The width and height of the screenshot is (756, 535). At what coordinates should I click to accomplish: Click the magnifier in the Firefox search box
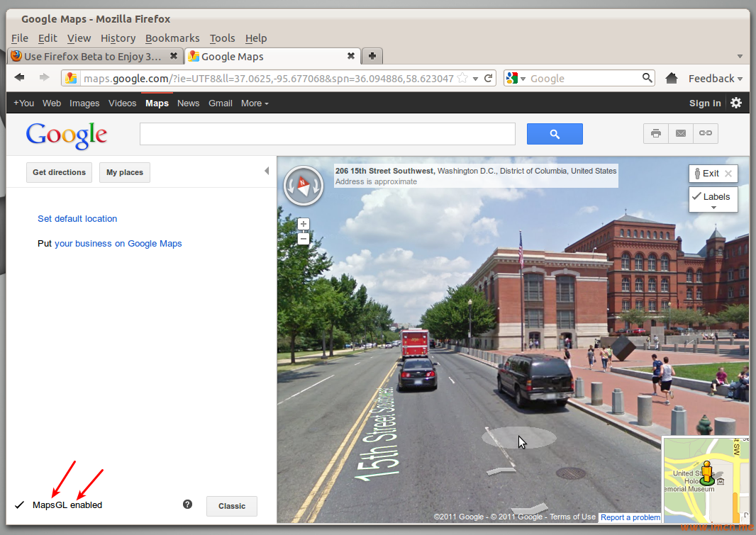click(x=647, y=77)
